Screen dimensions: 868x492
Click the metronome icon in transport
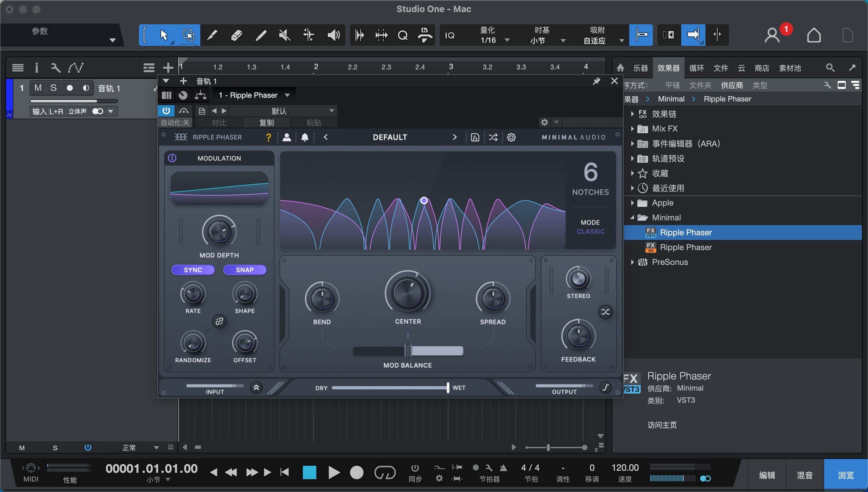point(503,468)
